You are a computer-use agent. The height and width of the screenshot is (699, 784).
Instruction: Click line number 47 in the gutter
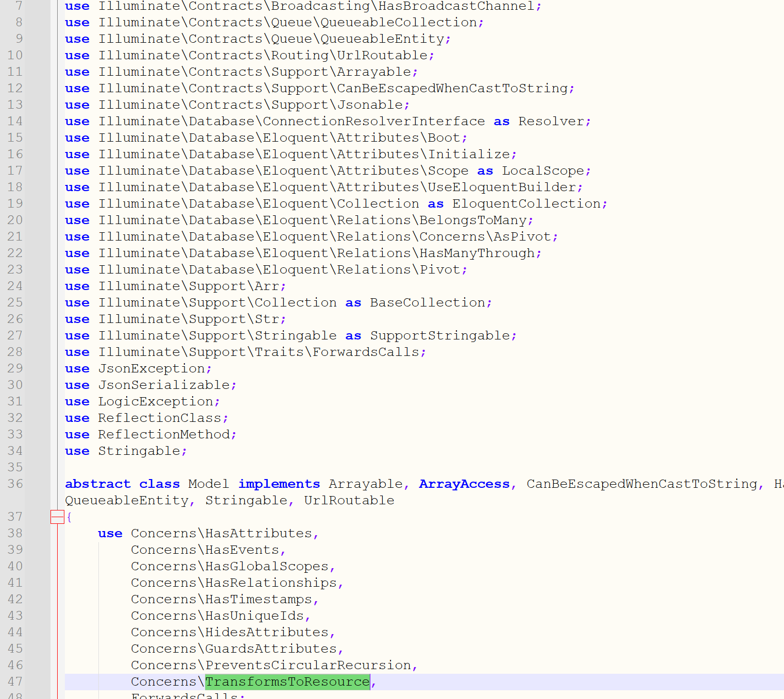[x=15, y=681]
